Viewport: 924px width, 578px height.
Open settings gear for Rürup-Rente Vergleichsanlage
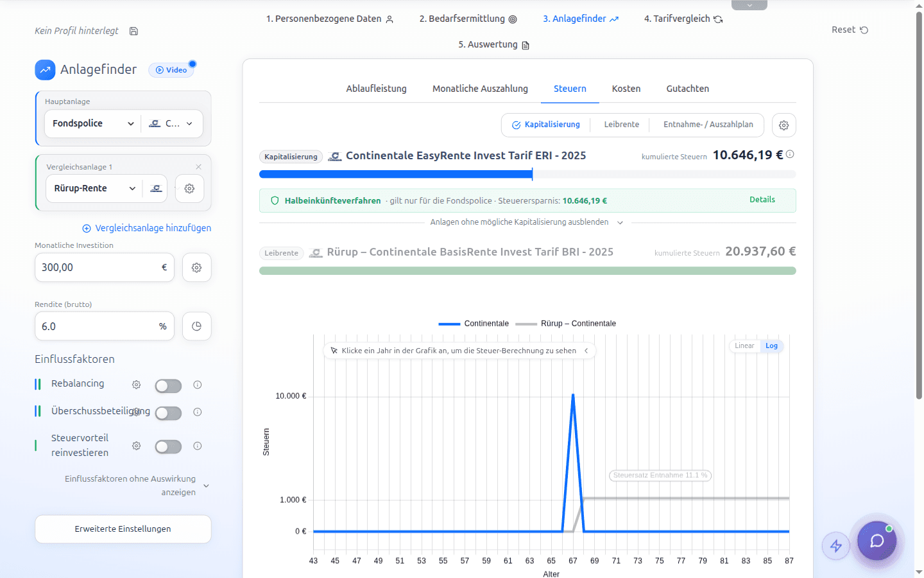pos(189,189)
